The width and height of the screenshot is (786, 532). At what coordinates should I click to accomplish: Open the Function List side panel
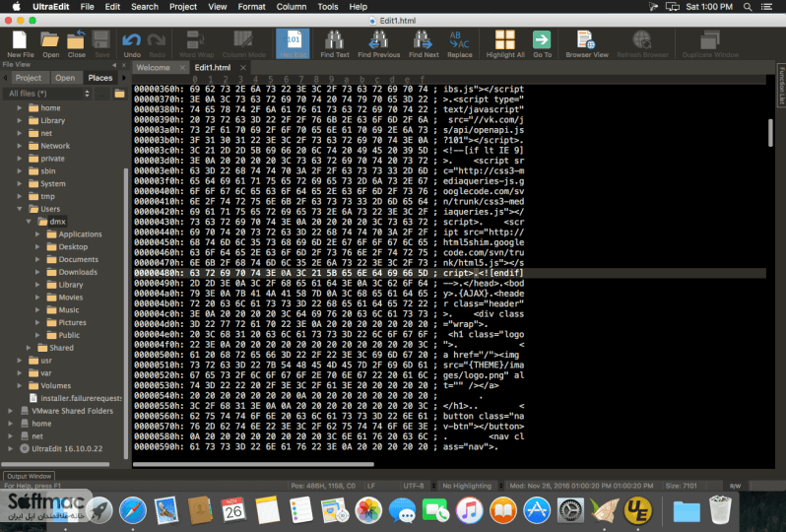[x=781, y=86]
